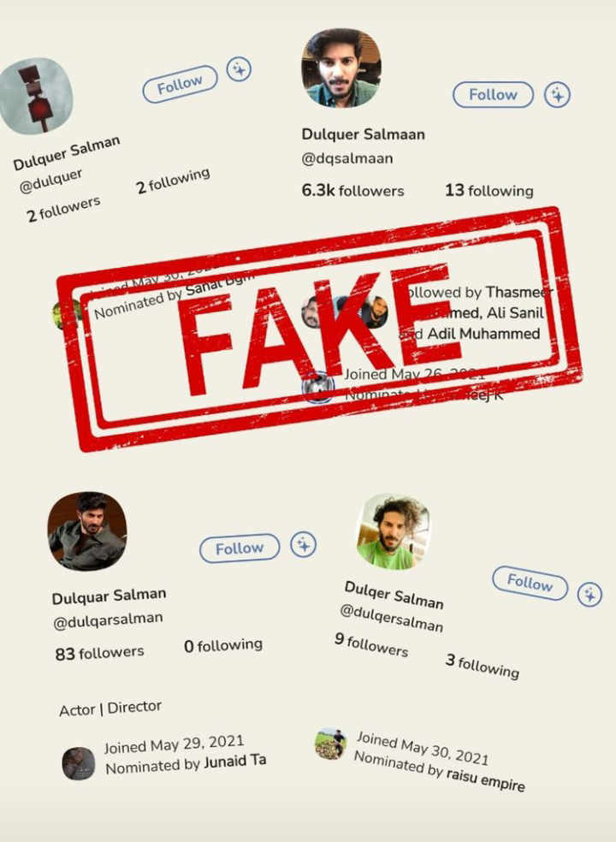Screen dimensions: 616x842
Task: View the 13 following list
Action: pyautogui.click(x=489, y=191)
